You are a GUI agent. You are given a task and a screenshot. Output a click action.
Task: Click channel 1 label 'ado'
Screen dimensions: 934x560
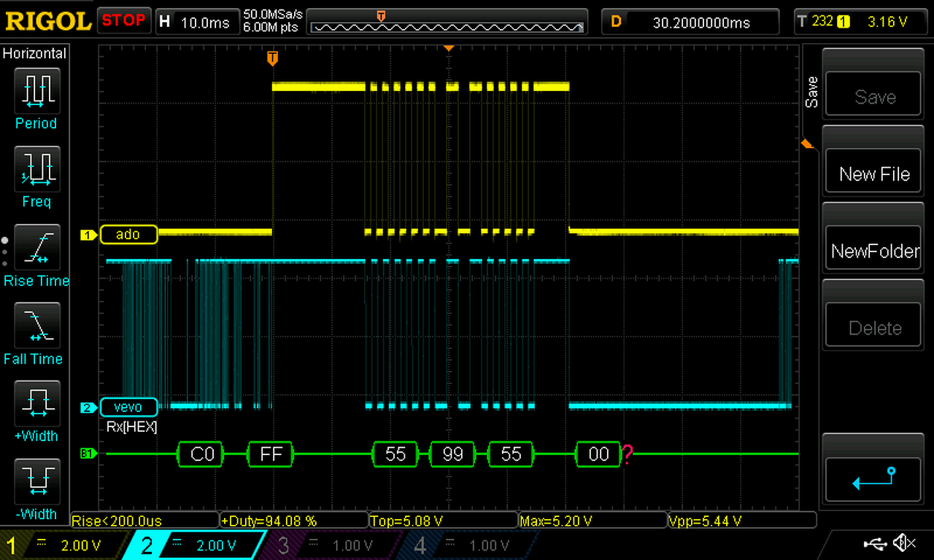[x=128, y=235]
